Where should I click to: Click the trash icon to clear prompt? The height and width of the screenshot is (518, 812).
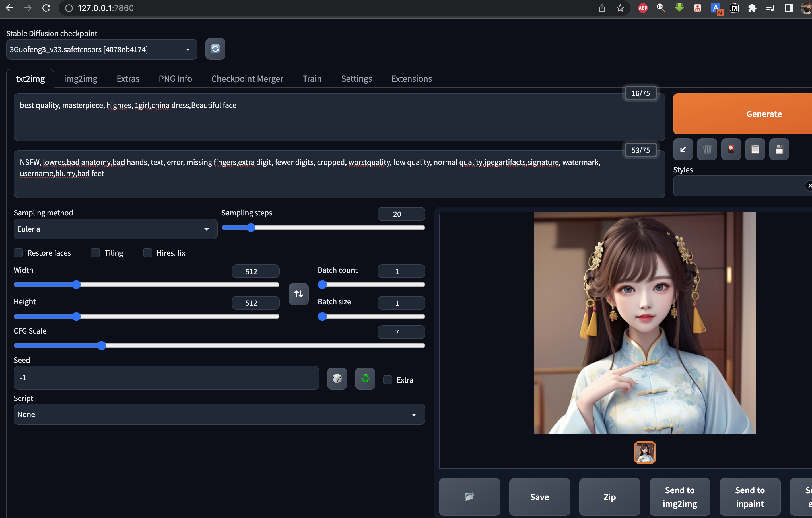(x=707, y=149)
